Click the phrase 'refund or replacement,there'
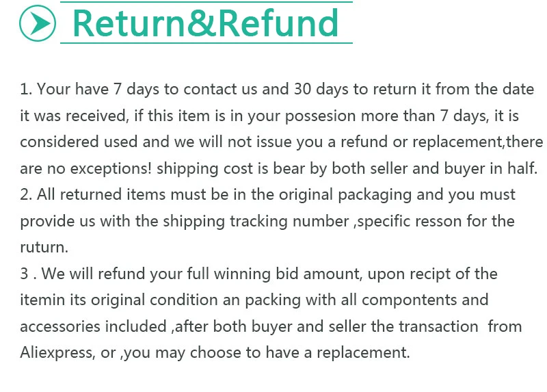The image size is (547, 392). [x=442, y=142]
